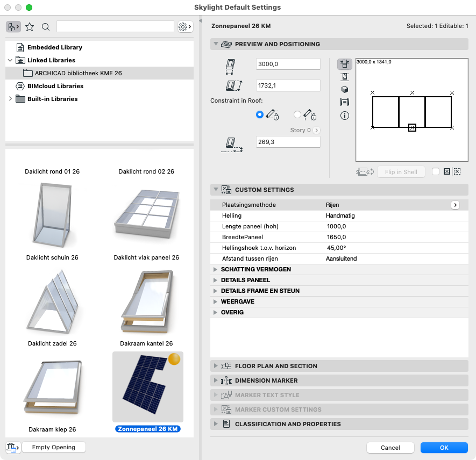Open the library manager icon at bottom left

pyautogui.click(x=13, y=447)
